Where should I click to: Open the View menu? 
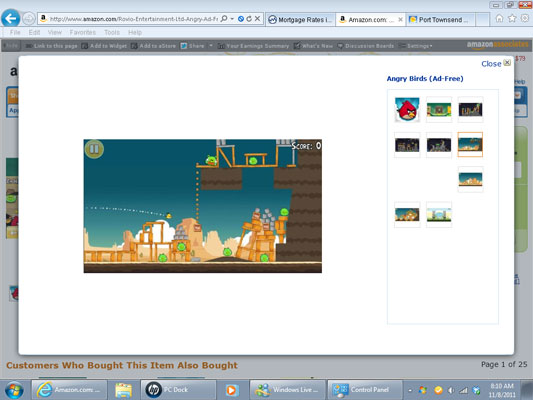[x=55, y=32]
